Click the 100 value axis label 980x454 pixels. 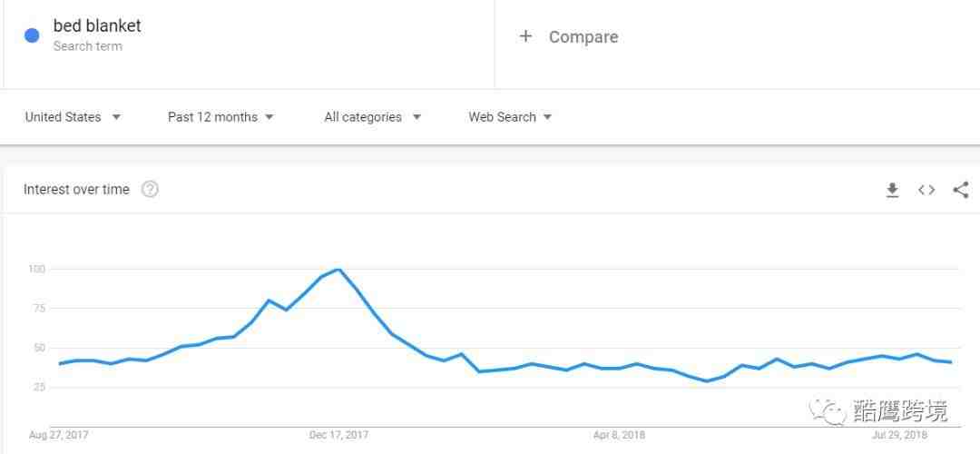tap(36, 269)
